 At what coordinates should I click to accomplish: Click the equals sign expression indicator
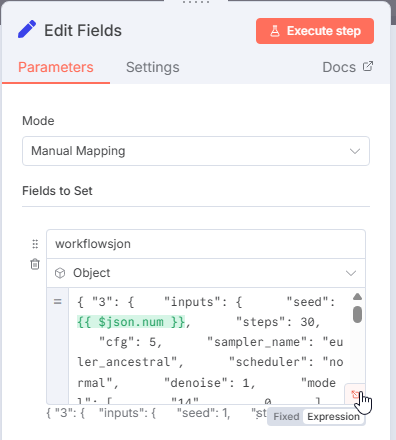58,302
